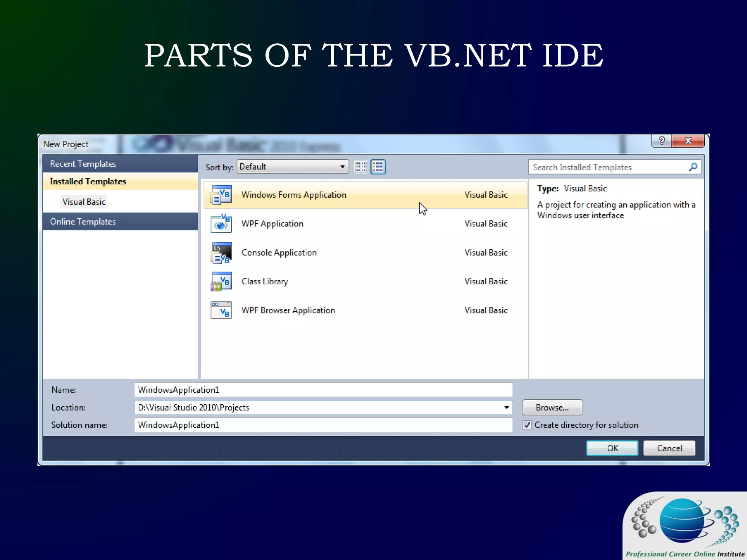Click the OK button
The height and width of the screenshot is (560, 747).
click(612, 448)
